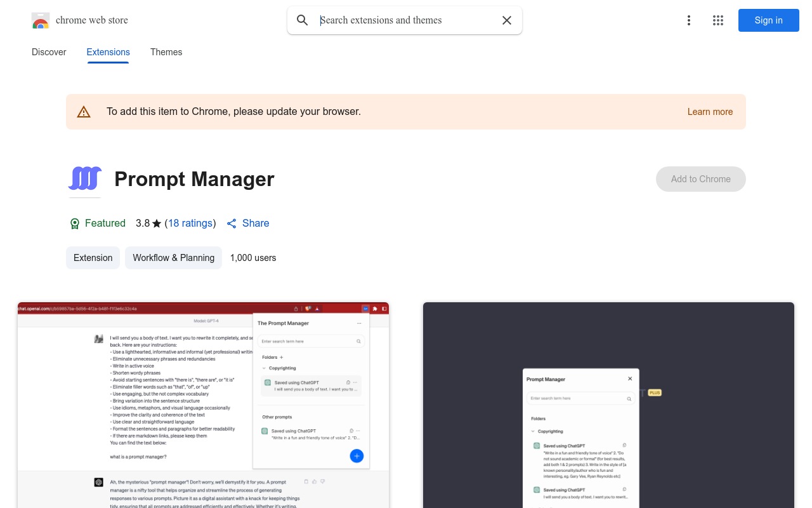Click the warning triangle icon in banner

[84, 112]
